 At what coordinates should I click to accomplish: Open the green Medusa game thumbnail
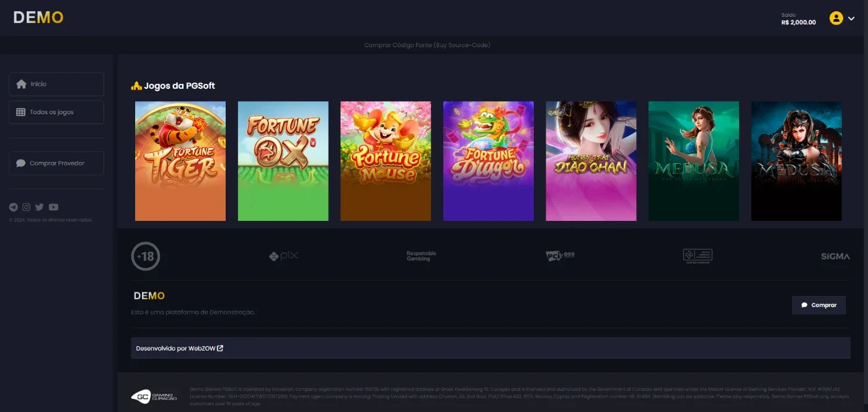(694, 161)
